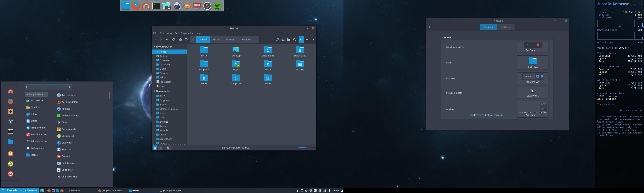Open Computer location from toolbar
The width and height of the screenshot is (644, 193).
(186, 40)
